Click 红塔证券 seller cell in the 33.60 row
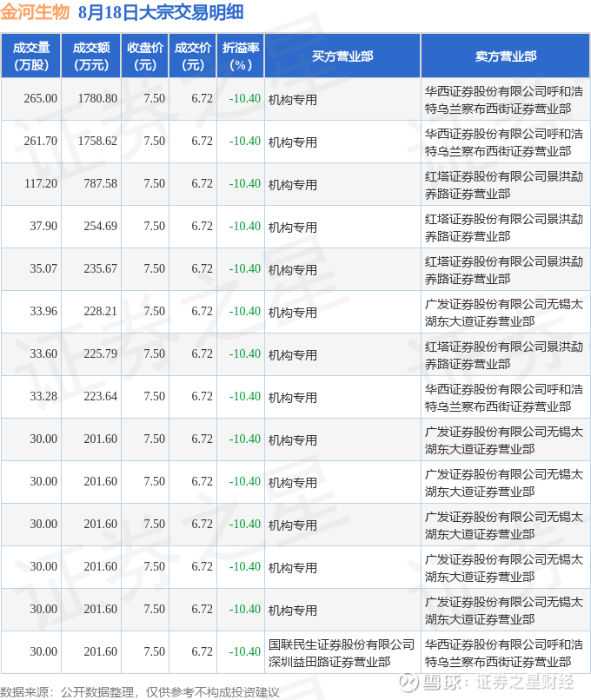Image resolution: width=591 pixels, height=700 pixels. (x=504, y=355)
